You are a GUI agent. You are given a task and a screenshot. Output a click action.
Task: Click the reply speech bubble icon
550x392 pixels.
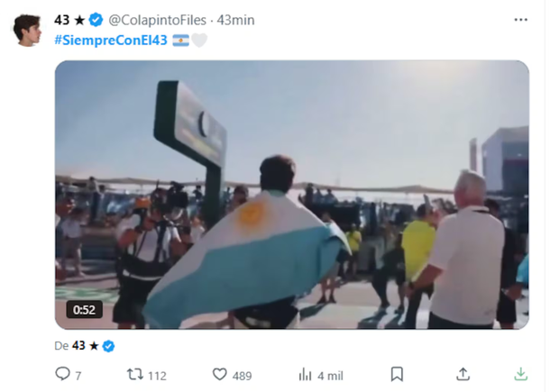[62, 374]
